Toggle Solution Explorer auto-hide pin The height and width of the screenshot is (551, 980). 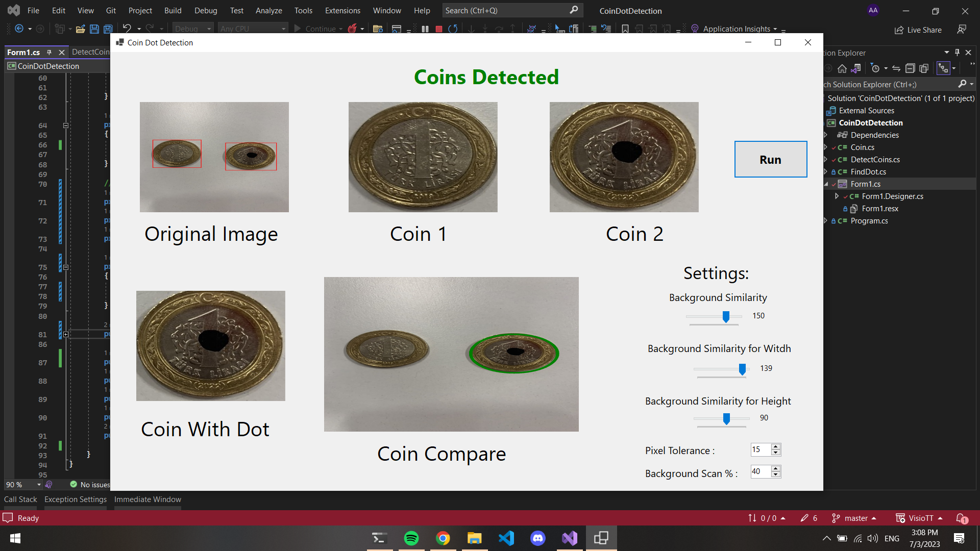click(x=957, y=53)
